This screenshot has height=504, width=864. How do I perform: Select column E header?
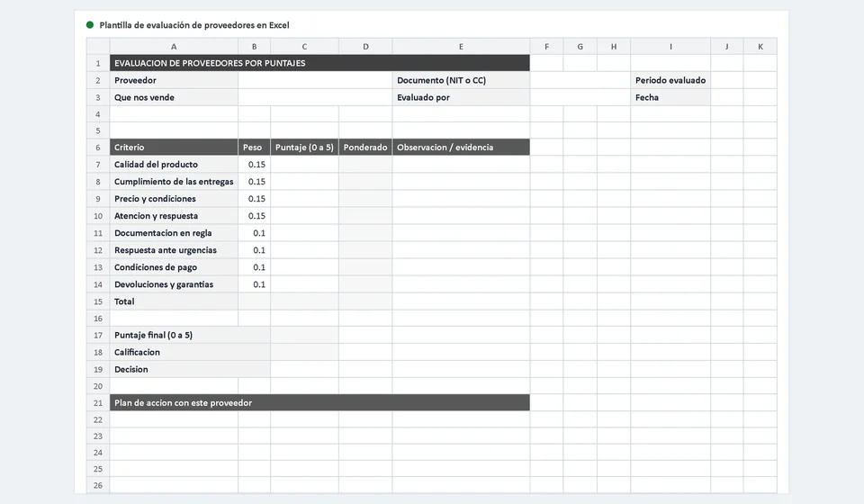(461, 46)
